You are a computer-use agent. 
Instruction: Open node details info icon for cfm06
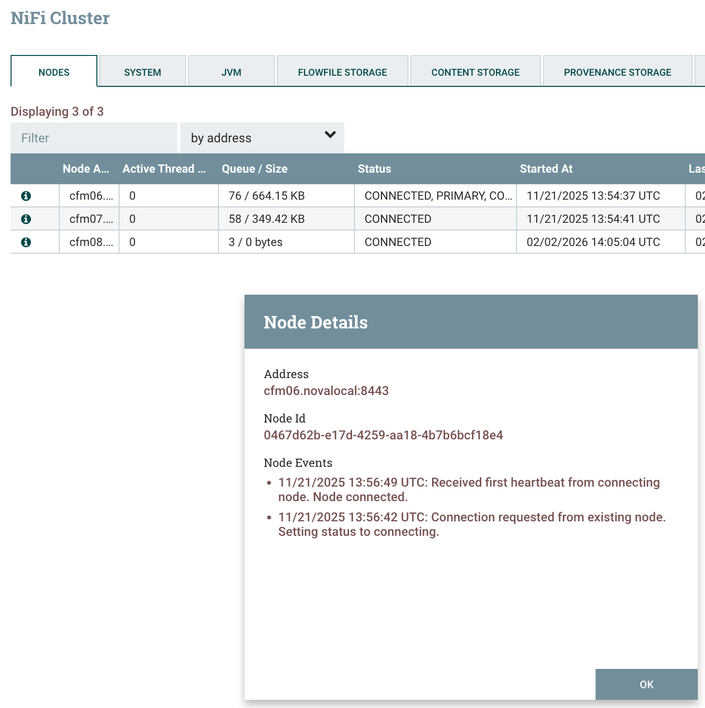coord(26,196)
